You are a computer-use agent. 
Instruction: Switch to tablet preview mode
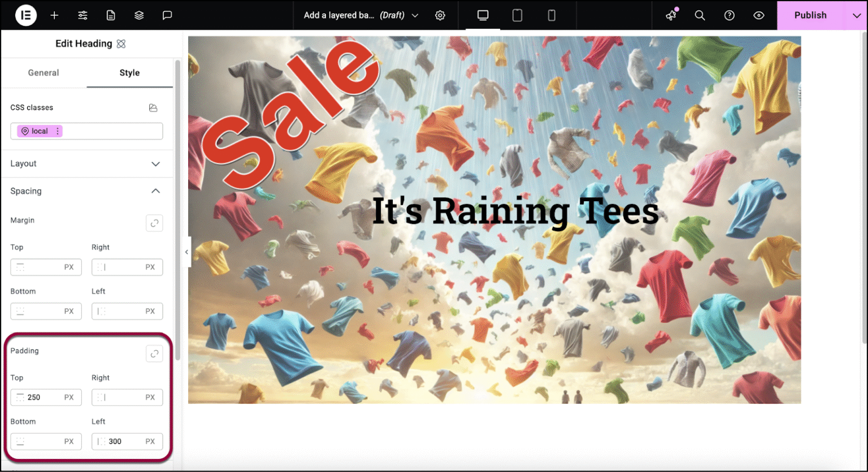pos(517,15)
